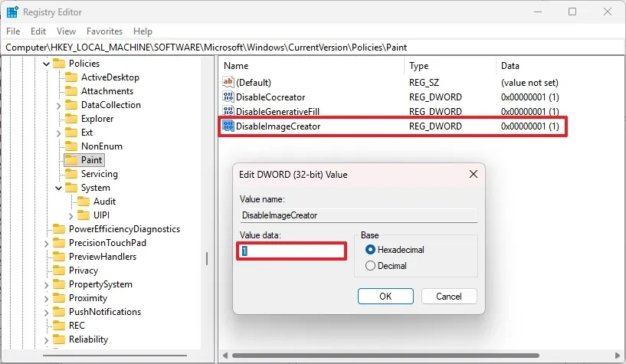Screen dimensions: 626x364
Task: Click the DisableGenerativeFill DWORD icon
Action: pyautogui.click(x=228, y=111)
